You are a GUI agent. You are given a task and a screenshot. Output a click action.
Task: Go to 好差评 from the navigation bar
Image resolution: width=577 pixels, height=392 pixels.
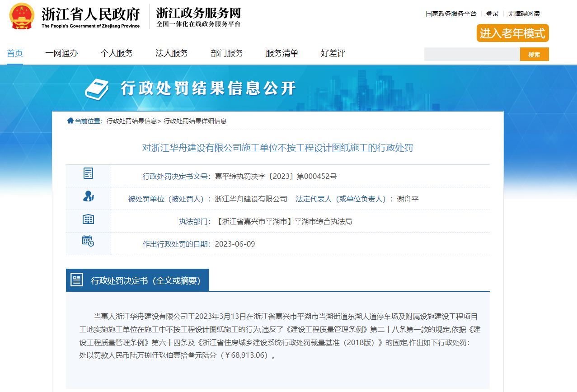click(x=332, y=53)
